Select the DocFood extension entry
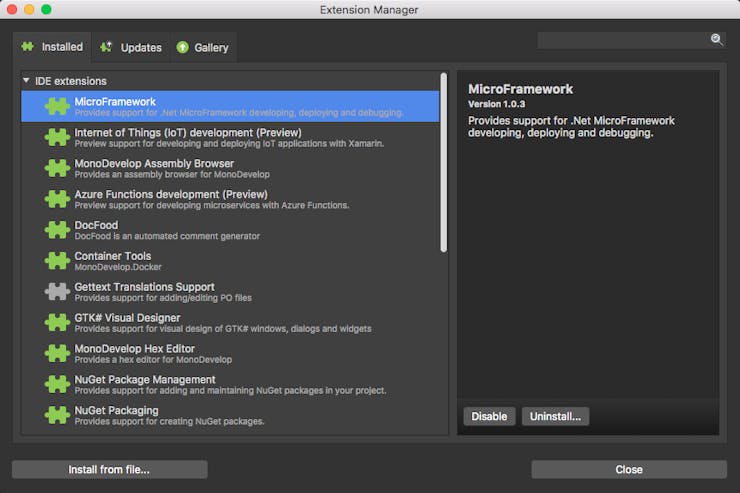This screenshot has width=740, height=493. 230,230
